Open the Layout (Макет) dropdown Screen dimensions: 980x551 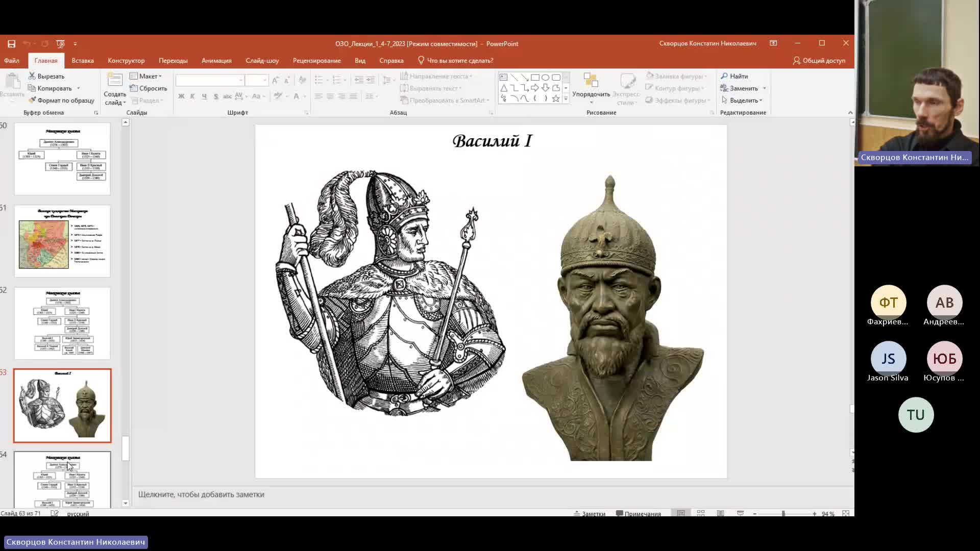tap(146, 76)
